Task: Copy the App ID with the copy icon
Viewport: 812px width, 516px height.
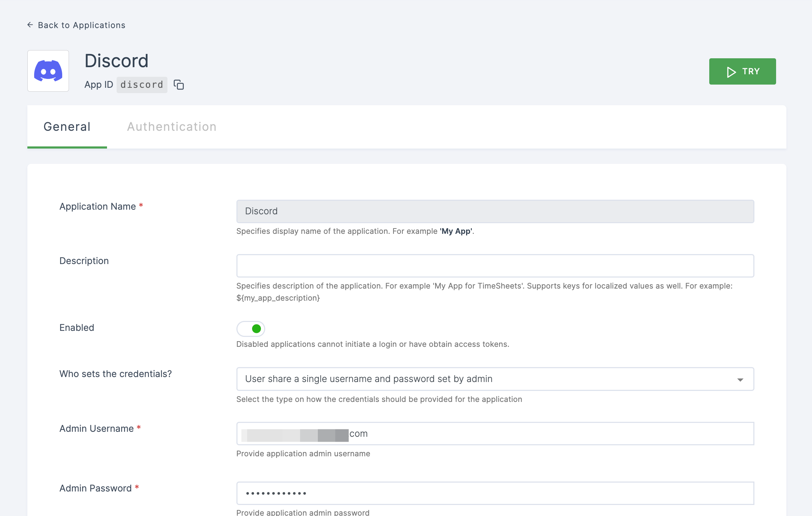Action: (x=178, y=85)
